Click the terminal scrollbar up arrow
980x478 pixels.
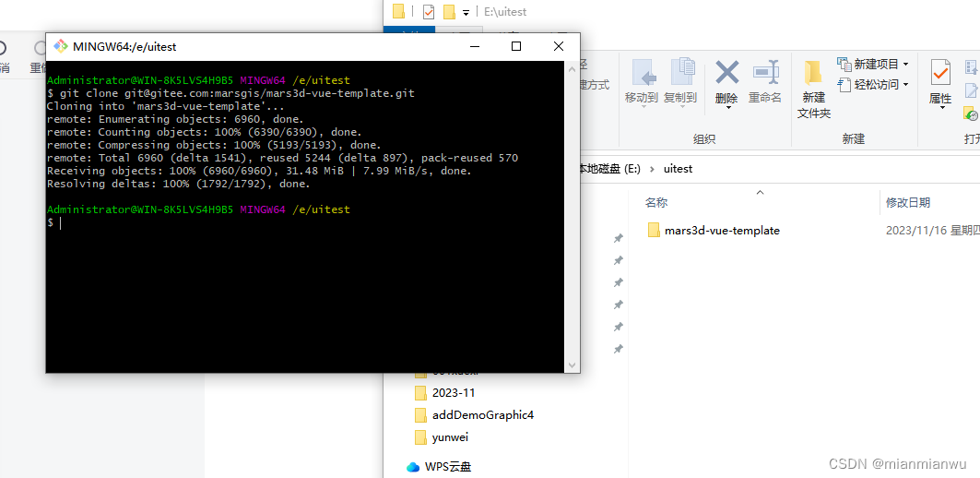click(572, 67)
